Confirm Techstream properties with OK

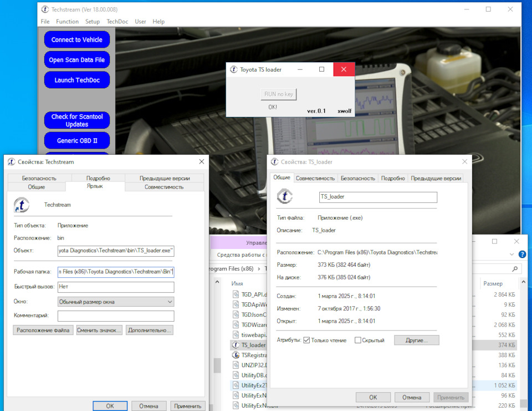coord(110,406)
